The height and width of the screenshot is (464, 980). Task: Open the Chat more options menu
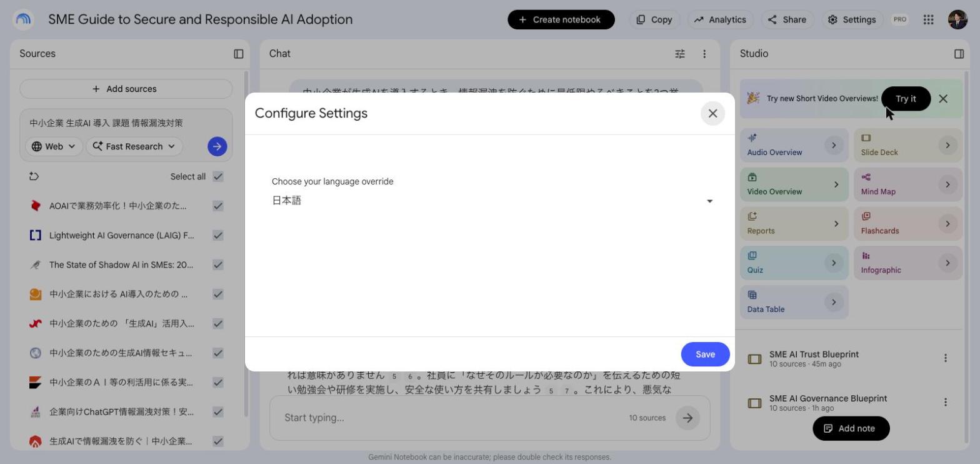pos(704,54)
